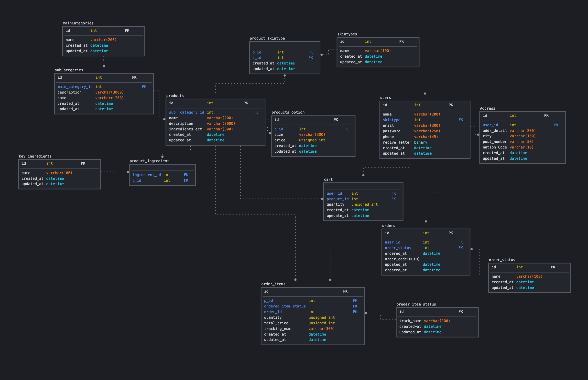
Task: Click ingredients_ect row in products table
Action: coord(185,129)
